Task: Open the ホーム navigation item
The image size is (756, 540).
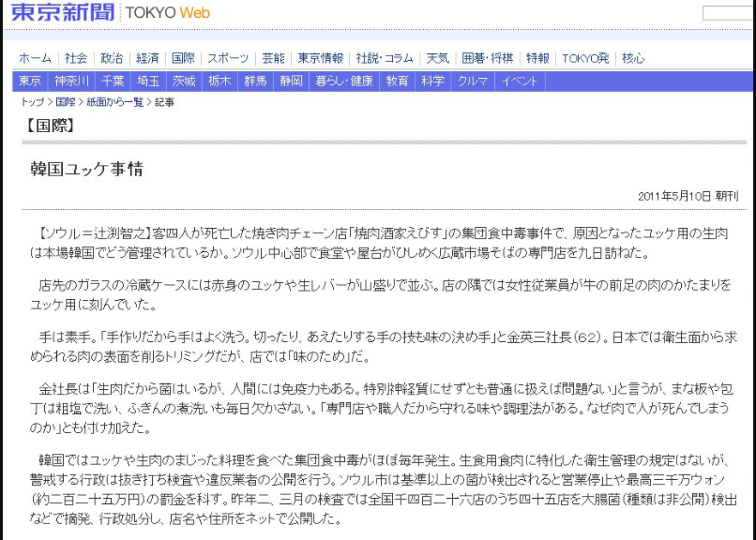Action: [x=35, y=57]
